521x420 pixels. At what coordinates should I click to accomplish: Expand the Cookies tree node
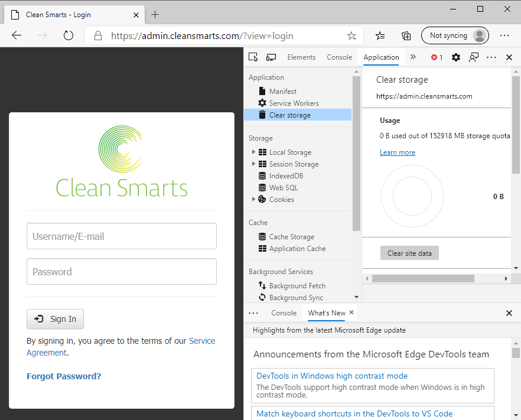coord(254,200)
